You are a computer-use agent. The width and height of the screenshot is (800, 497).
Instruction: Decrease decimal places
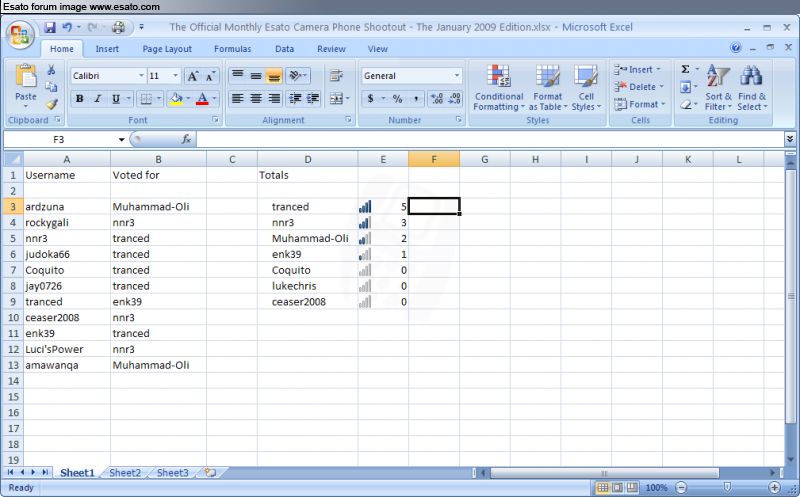(454, 98)
